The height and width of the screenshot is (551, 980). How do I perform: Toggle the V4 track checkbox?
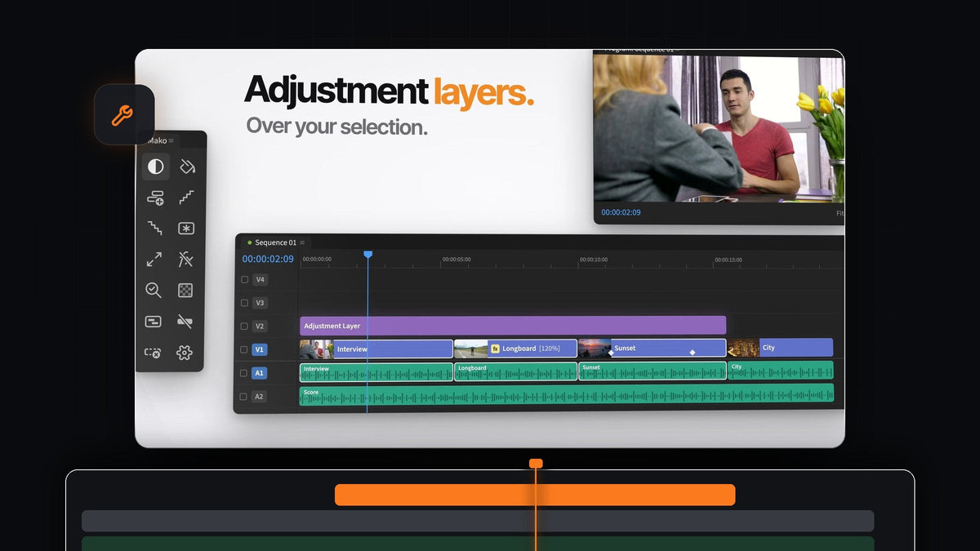[x=244, y=279]
